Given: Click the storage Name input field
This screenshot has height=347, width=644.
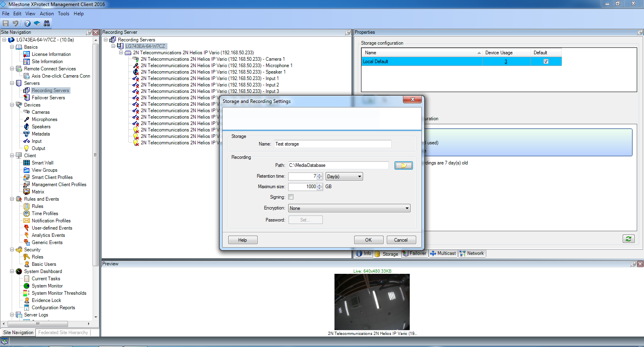Looking at the screenshot, I should [x=332, y=144].
